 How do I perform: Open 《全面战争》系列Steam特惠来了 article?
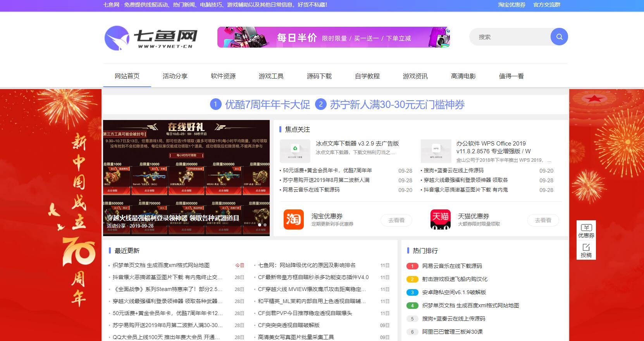coord(167,289)
